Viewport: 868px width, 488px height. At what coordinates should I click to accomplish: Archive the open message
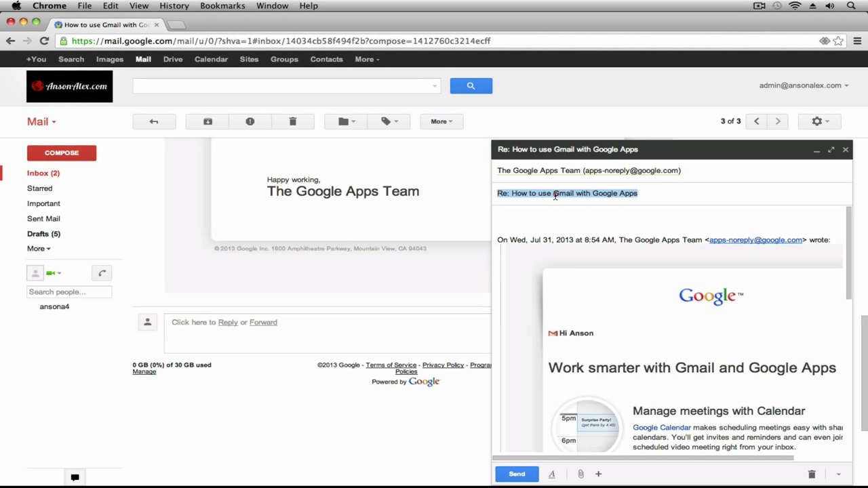208,121
